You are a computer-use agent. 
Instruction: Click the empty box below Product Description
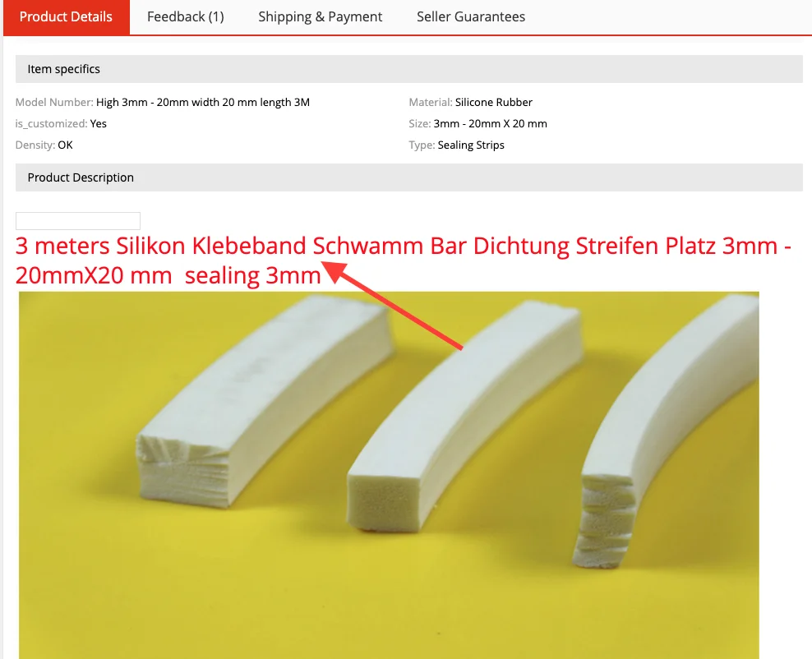(78, 221)
